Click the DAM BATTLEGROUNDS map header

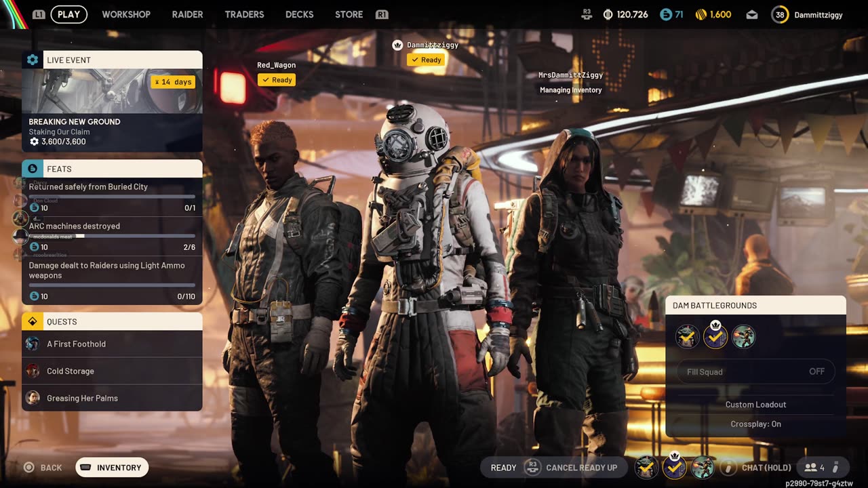click(755, 305)
